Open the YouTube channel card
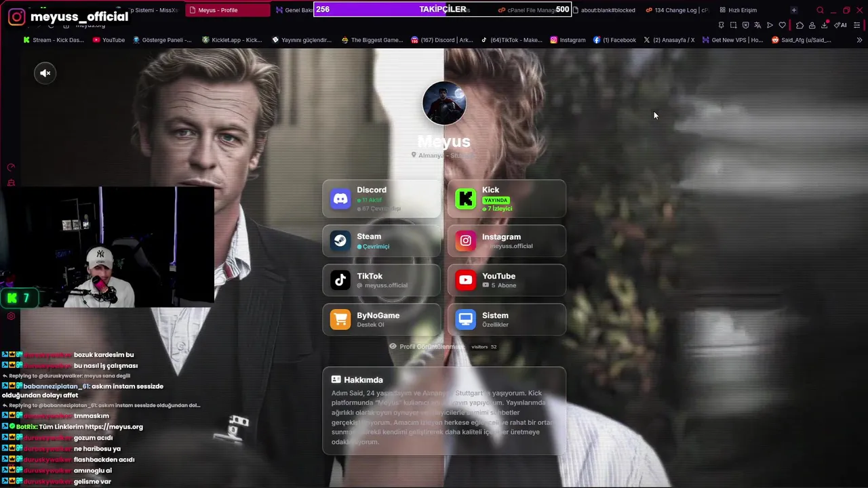The image size is (868, 488). coord(507,280)
